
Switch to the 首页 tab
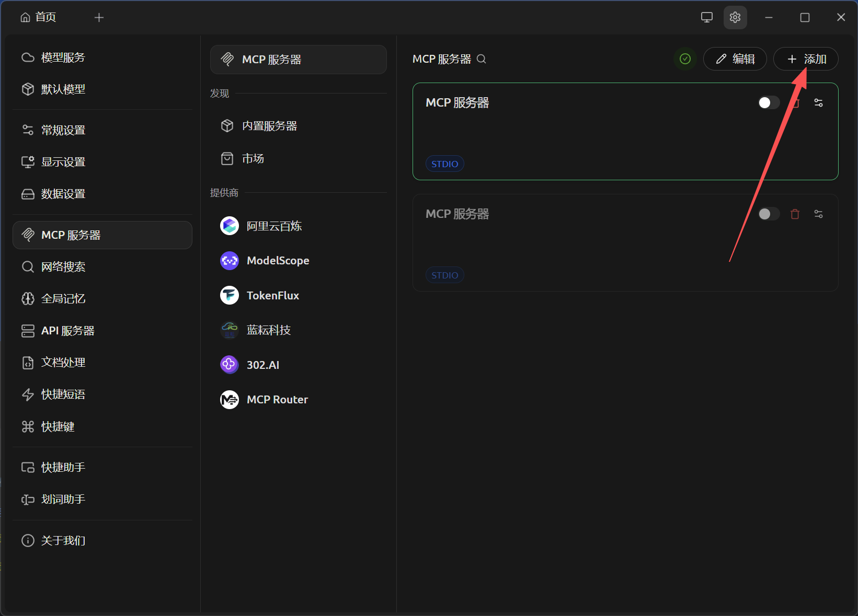pyautogui.click(x=38, y=17)
